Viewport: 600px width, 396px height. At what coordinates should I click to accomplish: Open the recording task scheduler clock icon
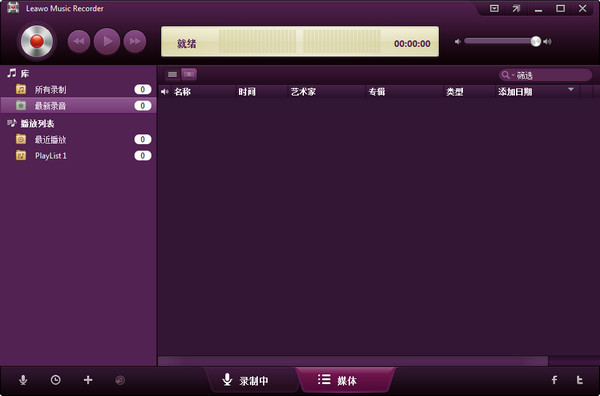(55, 380)
